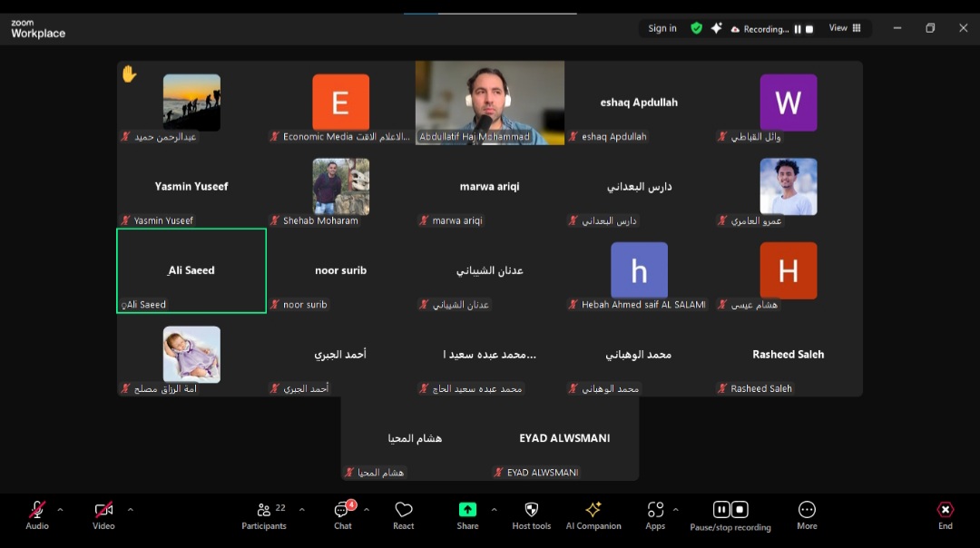Screen dimensions: 980x548
Task: Expand video options arrow next to Video
Action: pos(130,510)
